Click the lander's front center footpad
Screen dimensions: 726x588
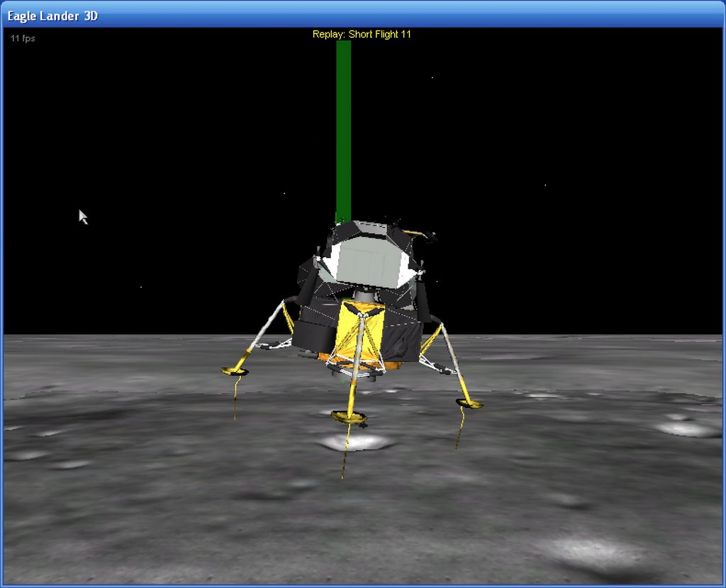click(349, 417)
